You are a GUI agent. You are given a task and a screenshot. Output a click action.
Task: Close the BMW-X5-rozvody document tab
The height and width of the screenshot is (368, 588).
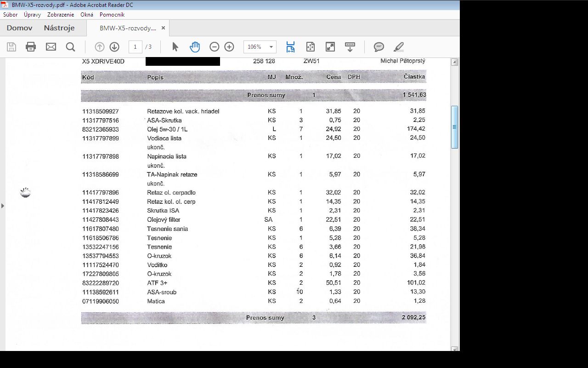(163, 28)
